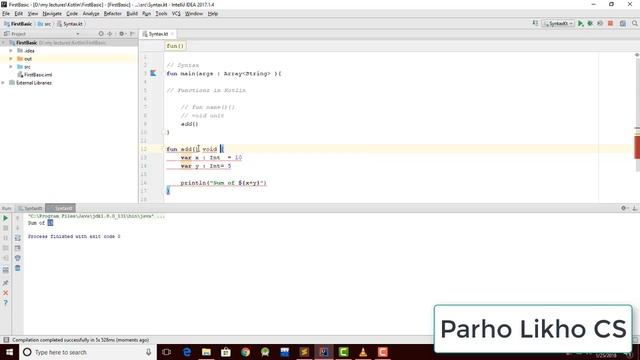Image resolution: width=640 pixels, height=360 pixels.
Task: Open Run panel settings gear at right
Action: (624, 208)
